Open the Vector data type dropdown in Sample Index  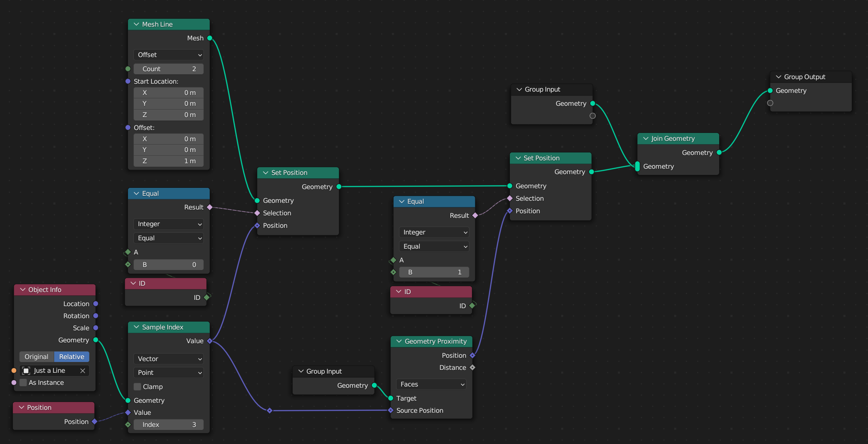pyautogui.click(x=168, y=359)
